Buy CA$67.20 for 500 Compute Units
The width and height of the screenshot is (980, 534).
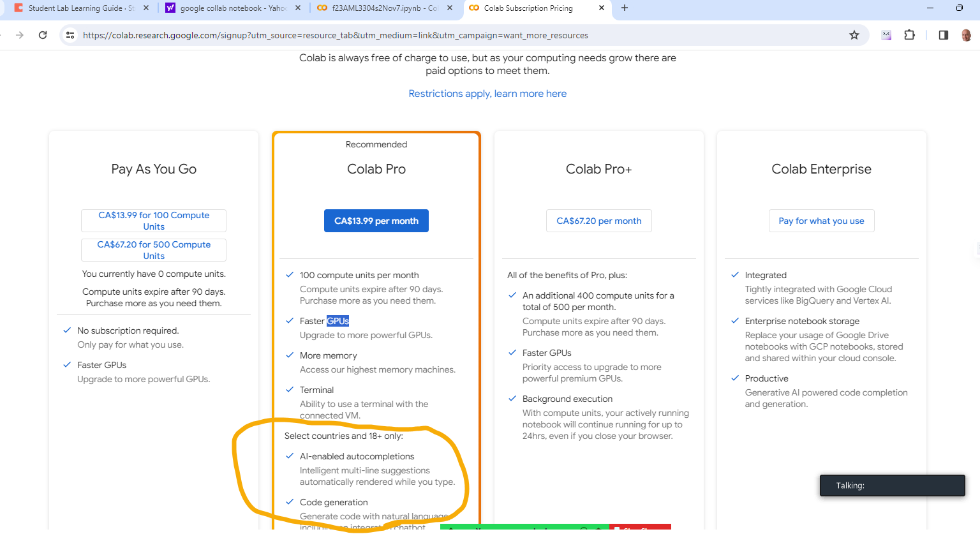154,250
